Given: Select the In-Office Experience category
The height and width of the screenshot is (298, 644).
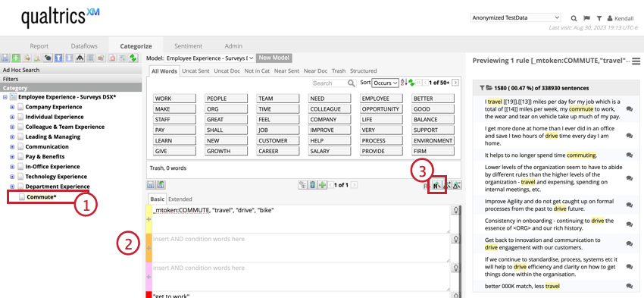Looking at the screenshot, I should point(52,167).
